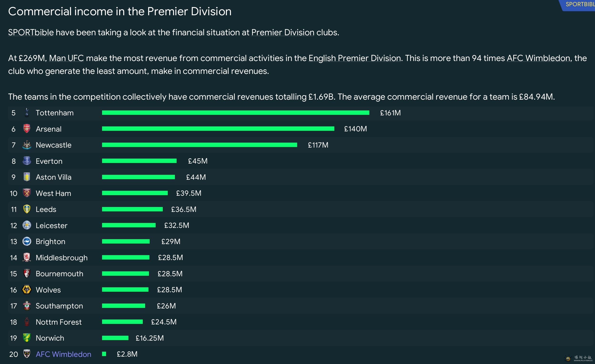Viewport: 595px width, 364px height.
Task: Click the Brighton club crest
Action: 27,241
